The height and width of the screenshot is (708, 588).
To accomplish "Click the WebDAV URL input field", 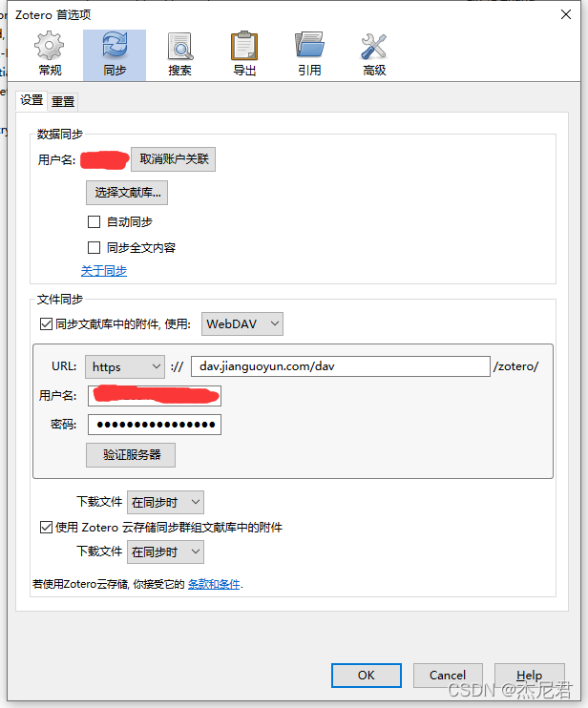I will click(341, 366).
